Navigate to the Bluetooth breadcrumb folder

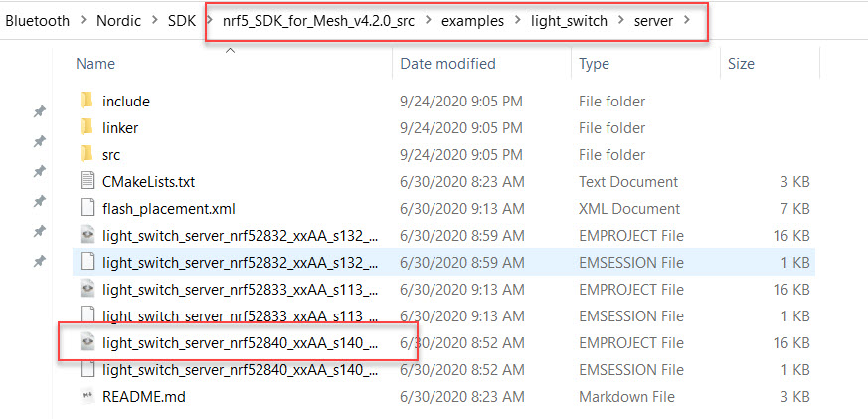pyautogui.click(x=36, y=20)
